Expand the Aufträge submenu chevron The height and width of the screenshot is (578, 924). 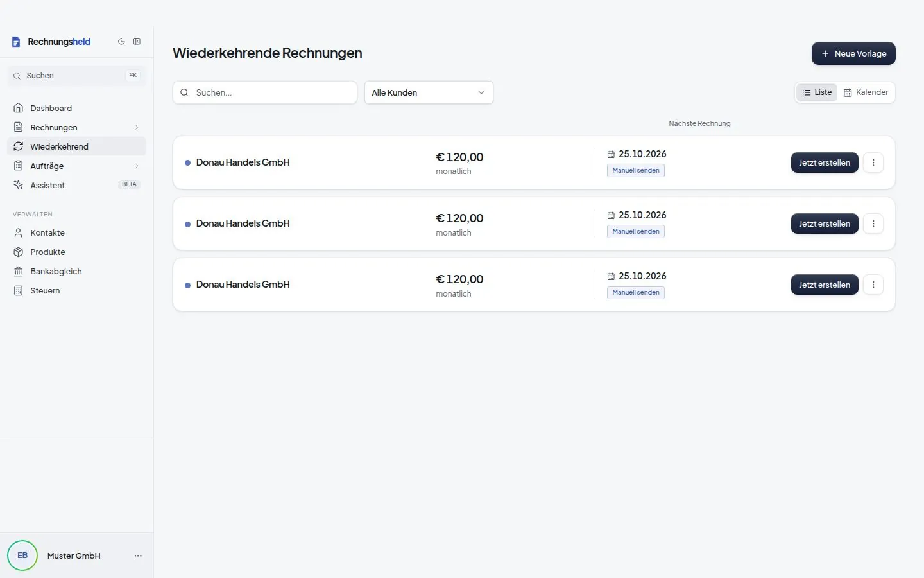click(x=137, y=166)
